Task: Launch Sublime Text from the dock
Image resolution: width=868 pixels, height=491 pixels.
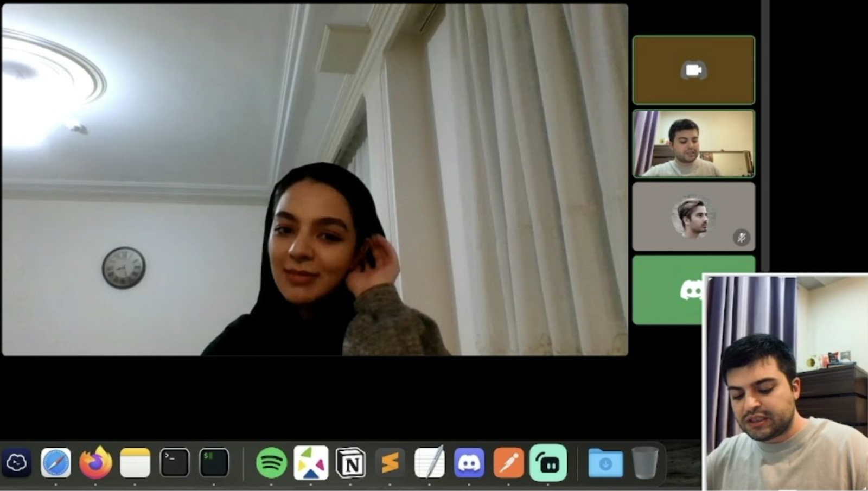Action: (390, 463)
